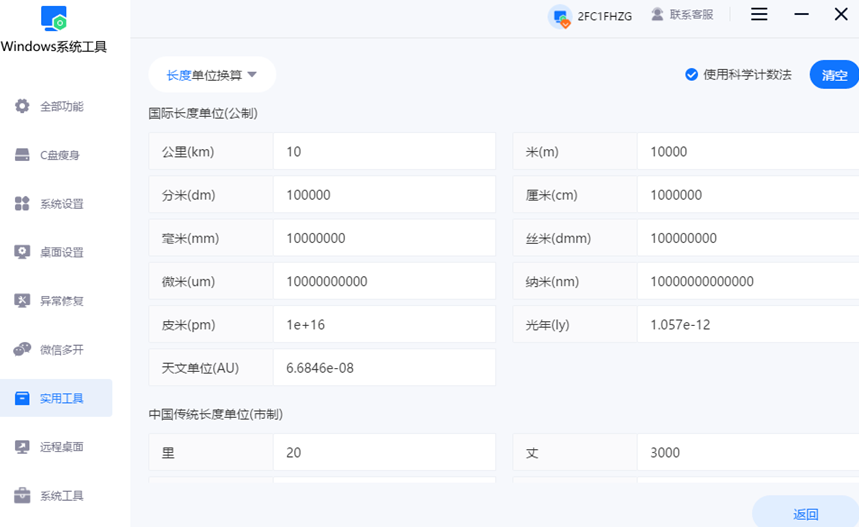
Task: Open 远程桌面 sidebar item
Action: pos(56,447)
